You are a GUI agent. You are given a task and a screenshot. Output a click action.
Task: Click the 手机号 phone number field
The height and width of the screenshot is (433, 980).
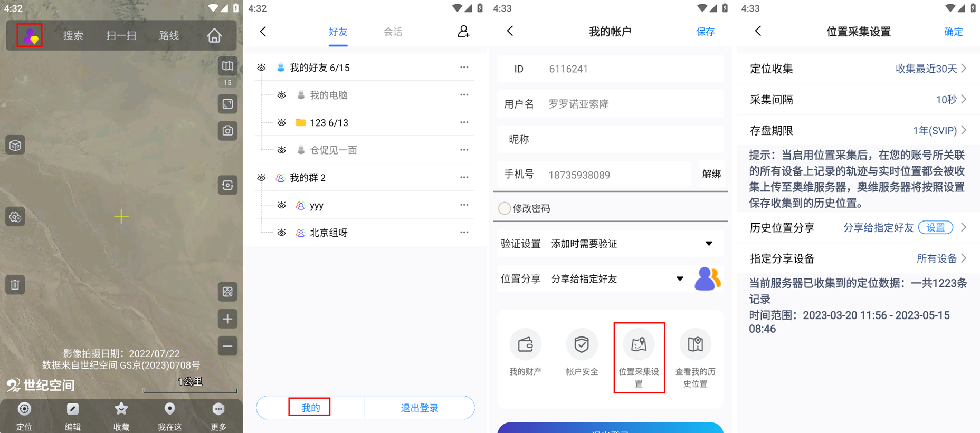[617, 175]
